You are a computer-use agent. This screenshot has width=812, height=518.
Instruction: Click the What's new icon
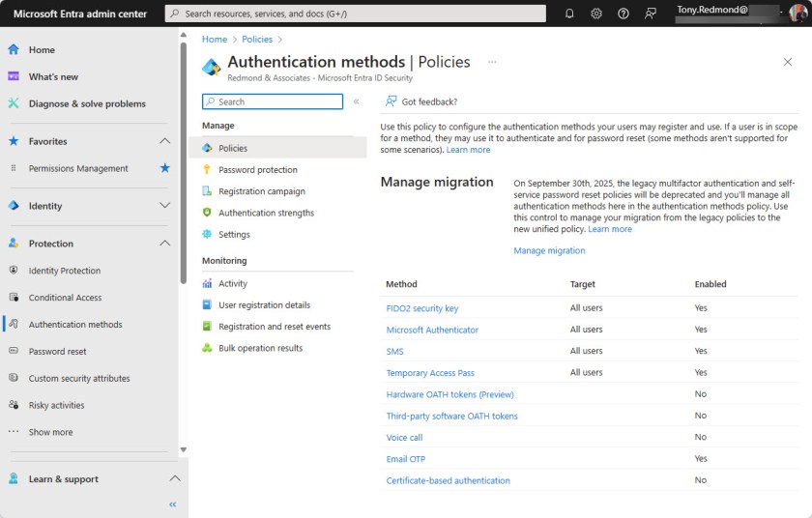(x=14, y=76)
